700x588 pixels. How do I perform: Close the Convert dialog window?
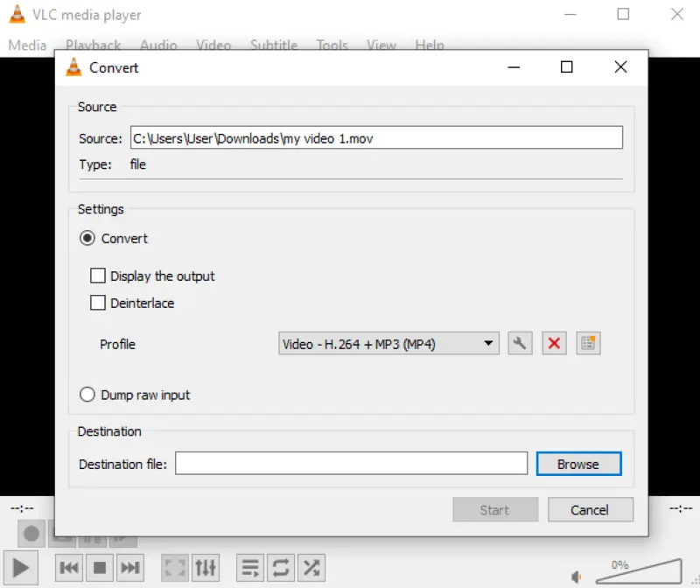pos(620,67)
